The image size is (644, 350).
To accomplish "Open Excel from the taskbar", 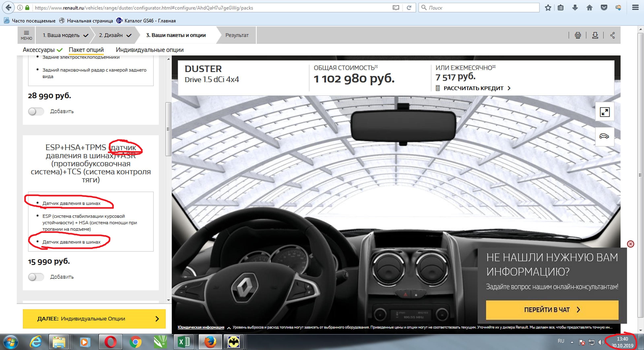I will pos(184,342).
